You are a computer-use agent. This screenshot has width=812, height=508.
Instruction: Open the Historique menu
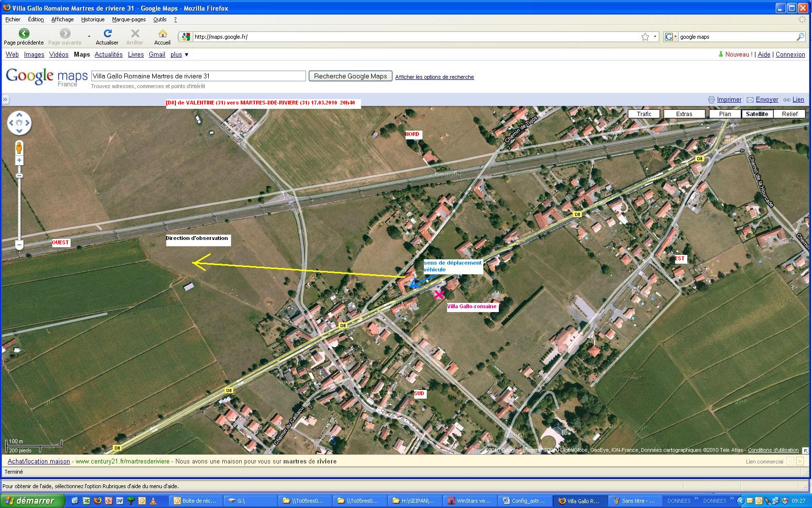(93, 19)
